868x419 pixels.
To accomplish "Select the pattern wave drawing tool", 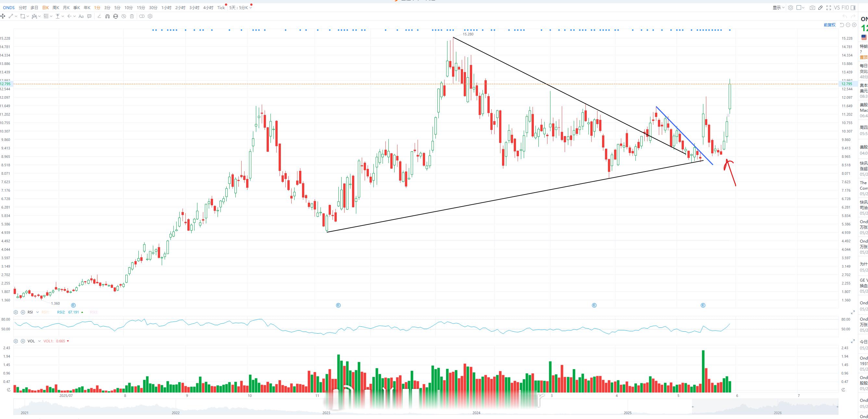I will click(x=34, y=16).
